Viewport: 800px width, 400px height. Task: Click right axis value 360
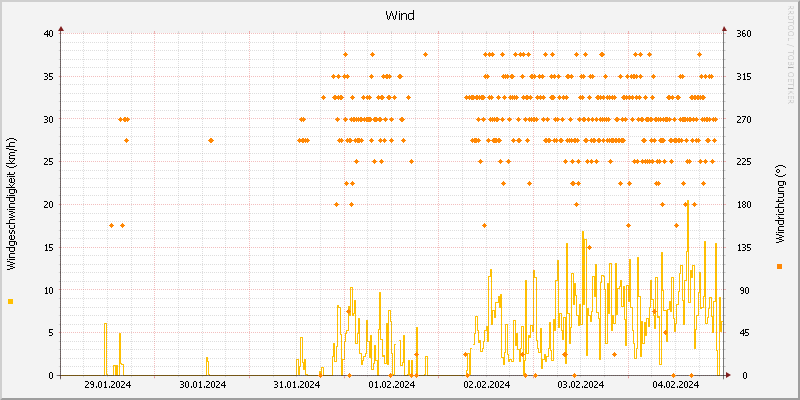(744, 34)
